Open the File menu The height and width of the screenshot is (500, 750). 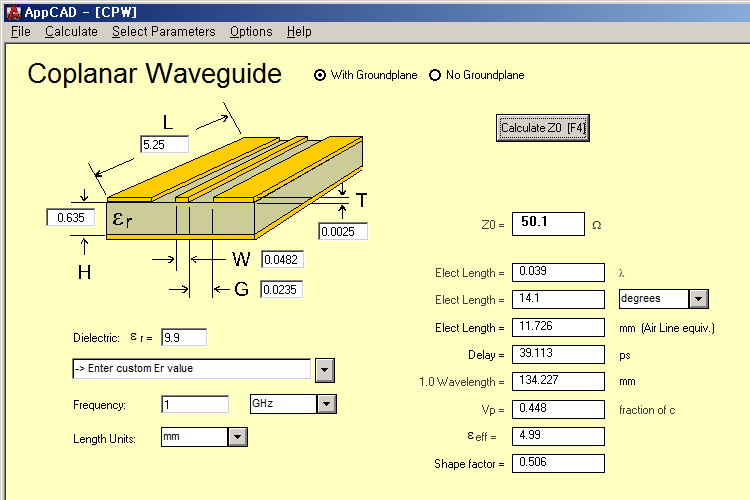coord(20,31)
